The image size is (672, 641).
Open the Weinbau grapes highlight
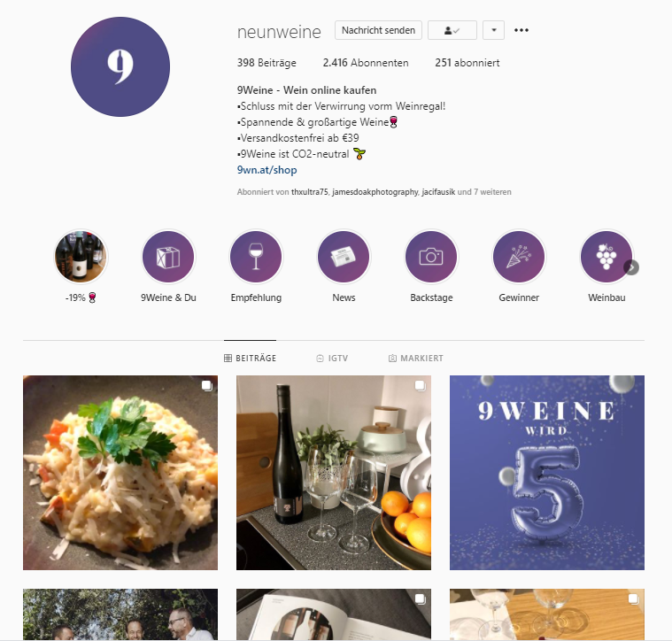606,257
